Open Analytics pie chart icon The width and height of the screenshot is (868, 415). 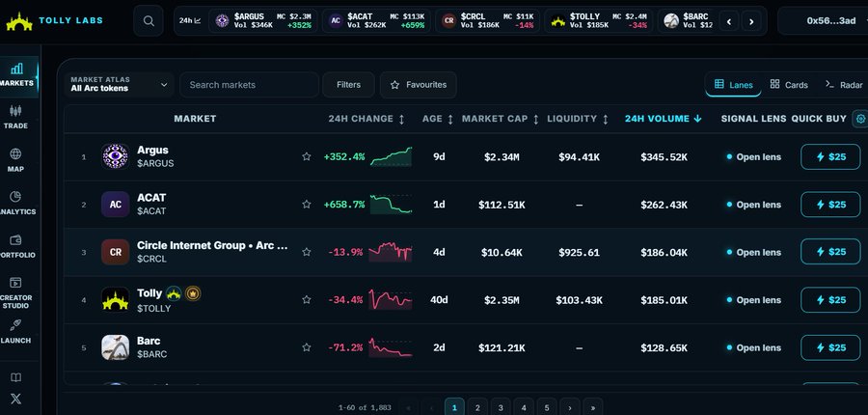16,197
